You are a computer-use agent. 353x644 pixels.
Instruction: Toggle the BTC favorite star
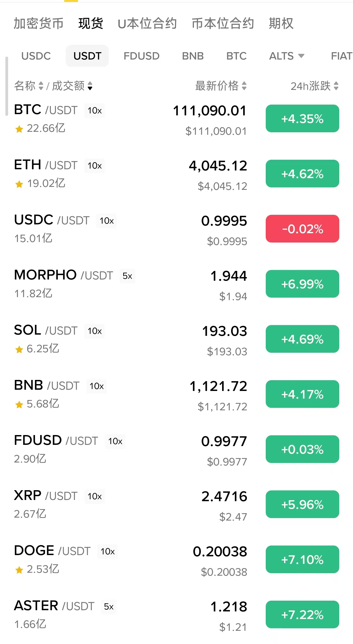coord(19,129)
